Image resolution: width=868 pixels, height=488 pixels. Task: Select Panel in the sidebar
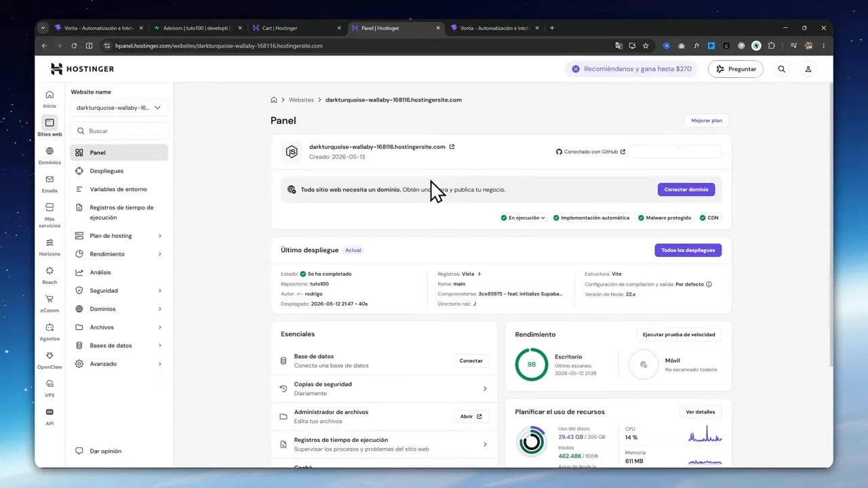[x=119, y=152]
